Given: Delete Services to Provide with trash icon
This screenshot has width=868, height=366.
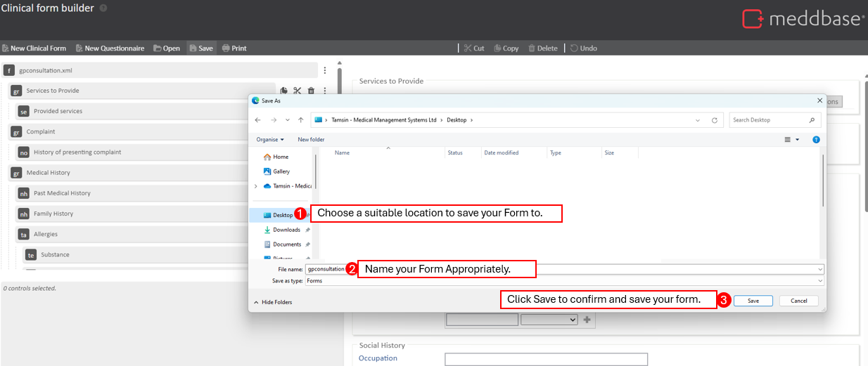Looking at the screenshot, I should click(311, 91).
